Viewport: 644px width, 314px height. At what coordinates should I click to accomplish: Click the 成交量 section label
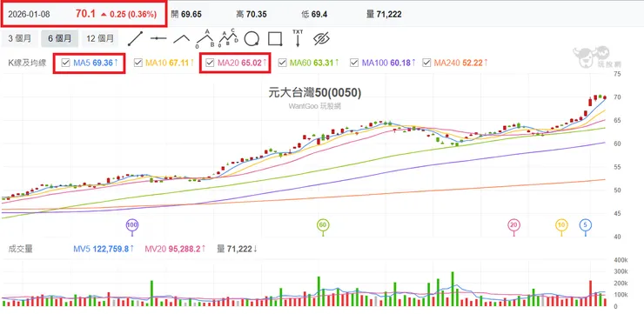click(20, 249)
